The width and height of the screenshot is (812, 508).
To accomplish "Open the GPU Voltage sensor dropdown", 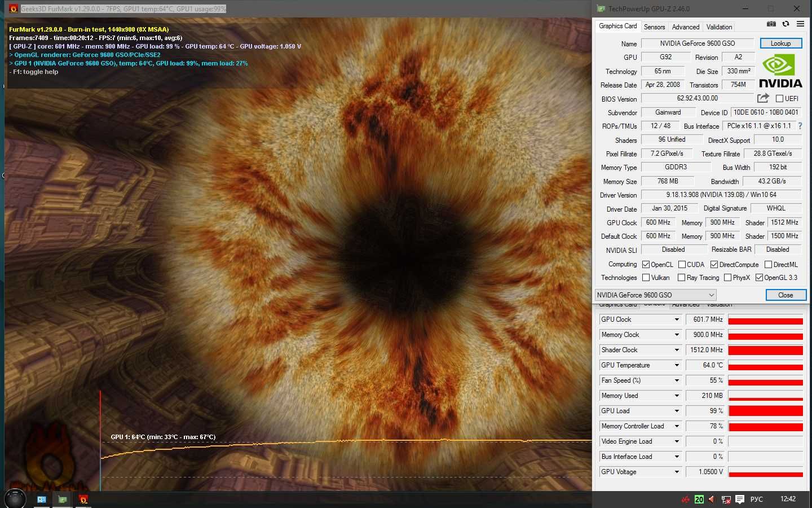I will (677, 472).
